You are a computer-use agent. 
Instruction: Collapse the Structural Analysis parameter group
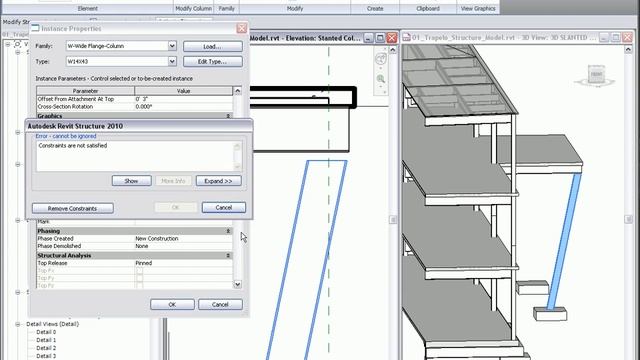228,256
